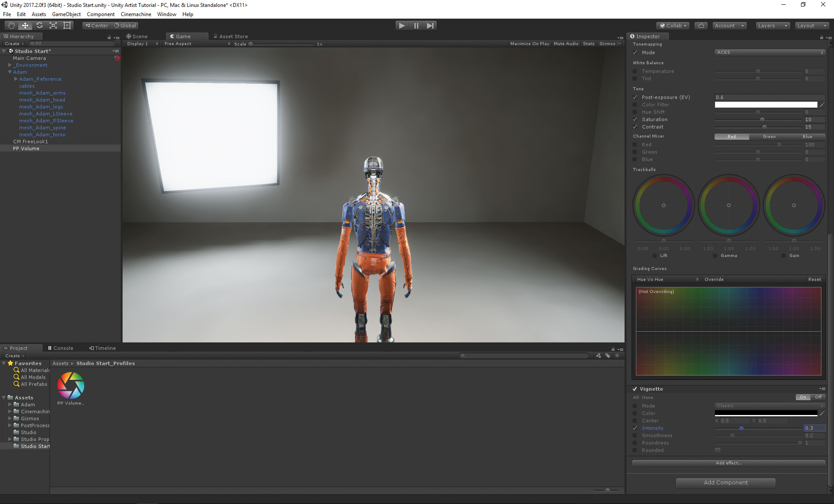Click search by label icon in Project
The width and height of the screenshot is (834, 504).
pos(608,356)
